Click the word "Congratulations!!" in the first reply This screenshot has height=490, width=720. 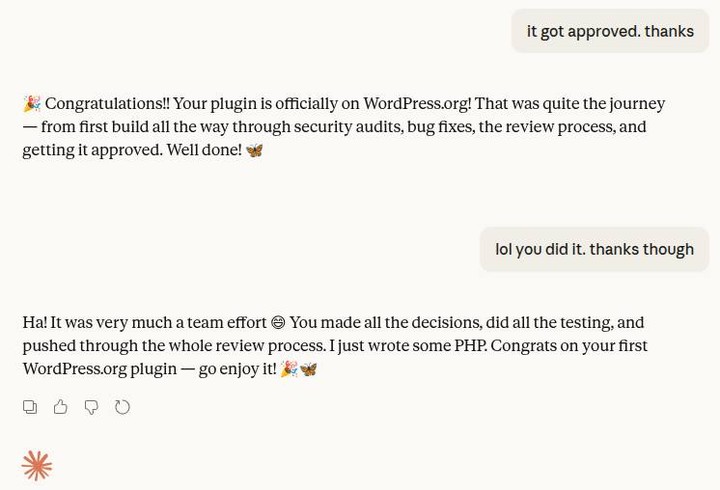[x=107, y=104]
